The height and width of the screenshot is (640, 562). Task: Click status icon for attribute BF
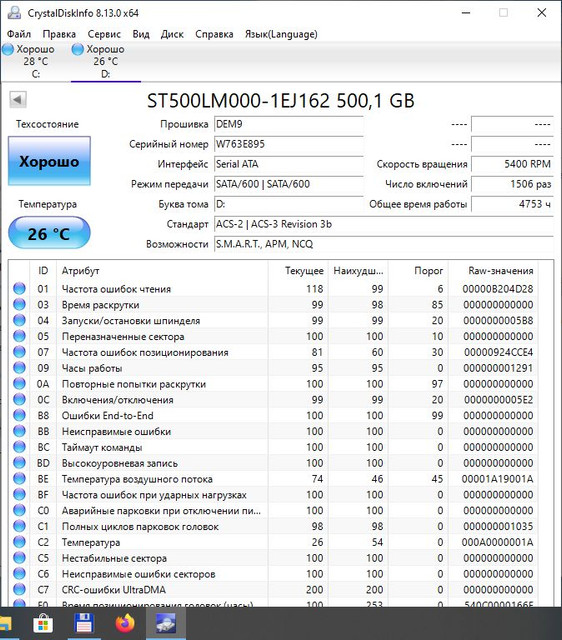[19, 495]
